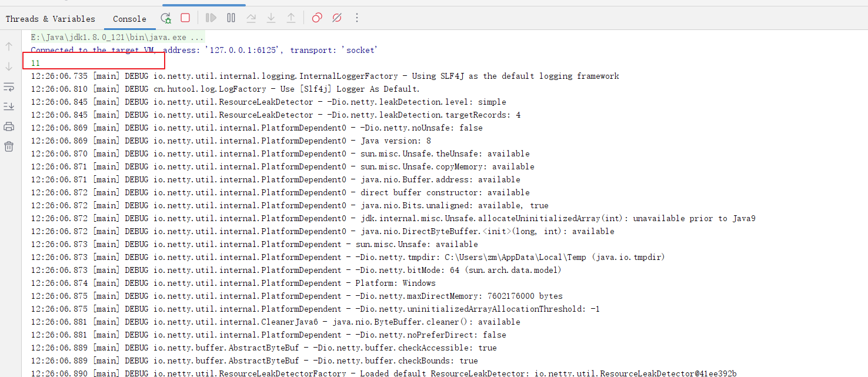This screenshot has height=377, width=868.
Task: Click down arrow in console sidebar
Action: click(9, 66)
